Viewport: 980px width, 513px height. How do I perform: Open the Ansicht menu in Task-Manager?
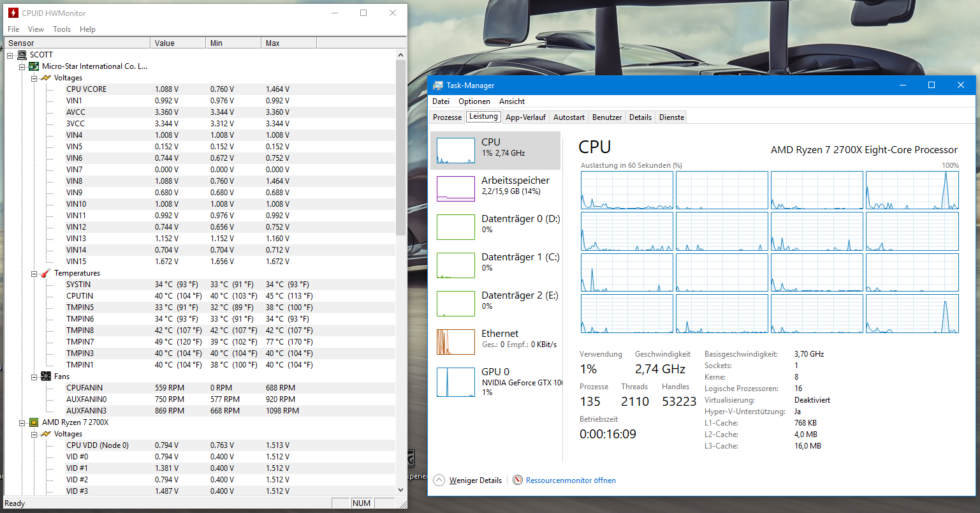point(512,101)
